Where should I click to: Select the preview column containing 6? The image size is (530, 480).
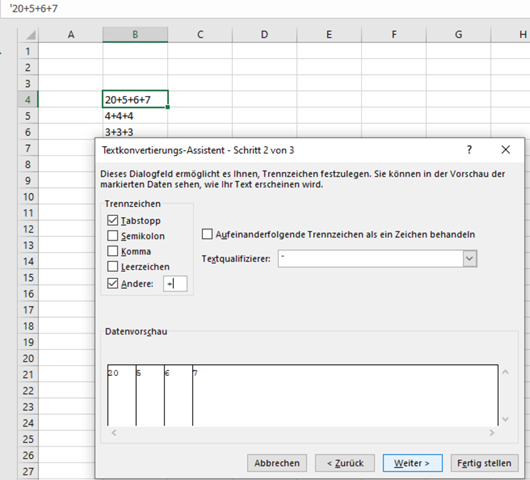coord(178,395)
